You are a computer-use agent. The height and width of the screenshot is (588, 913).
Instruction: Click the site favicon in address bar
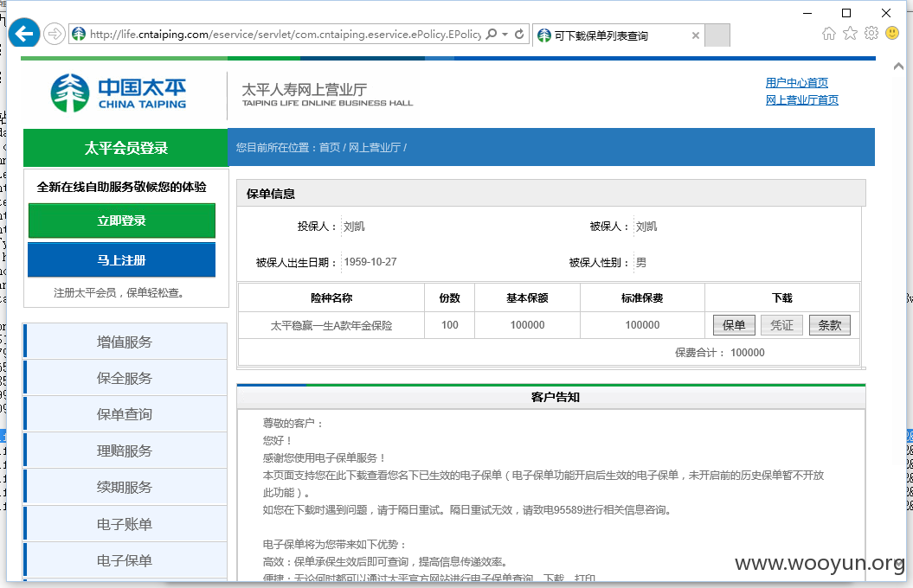tap(79, 35)
